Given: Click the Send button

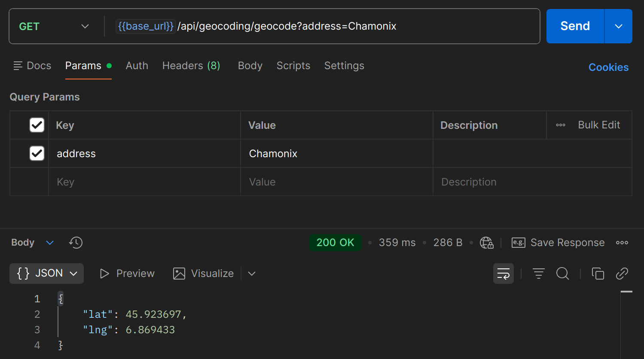Looking at the screenshot, I should click(575, 26).
